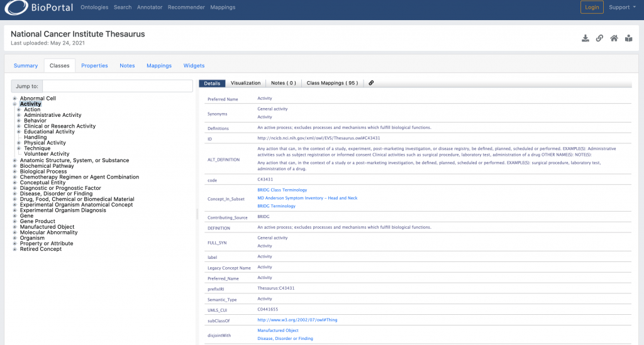
Task: Click the Login button
Action: pyautogui.click(x=592, y=8)
